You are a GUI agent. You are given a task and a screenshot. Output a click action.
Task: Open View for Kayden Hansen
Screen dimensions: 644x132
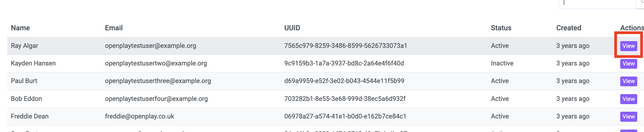pyautogui.click(x=629, y=64)
